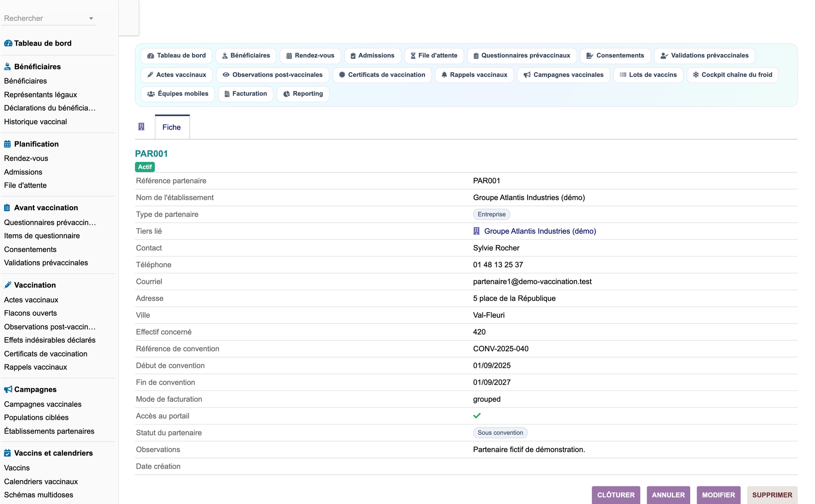Click the eye icon in Observations post-vaccinales pill
The width and height of the screenshot is (815, 504).
click(x=226, y=75)
